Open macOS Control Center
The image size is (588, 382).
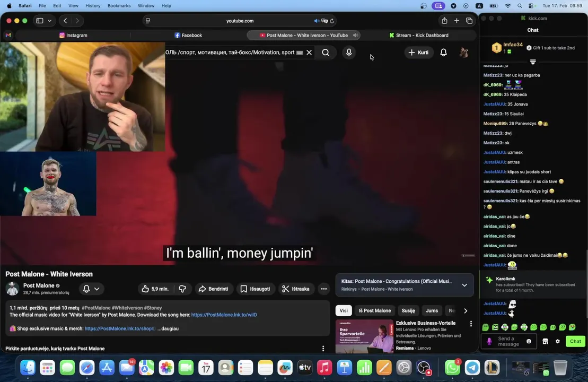click(x=531, y=6)
